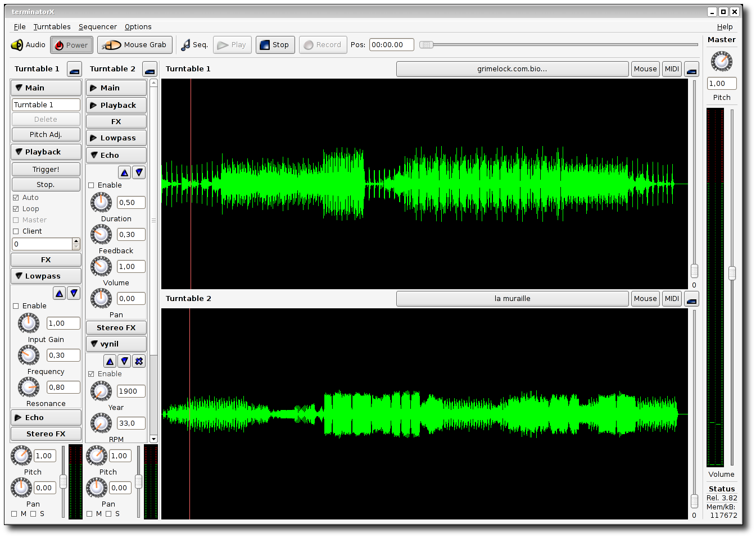Viewport: 756px width, 538px height.
Task: Open the Turntables menu
Action: pos(52,27)
